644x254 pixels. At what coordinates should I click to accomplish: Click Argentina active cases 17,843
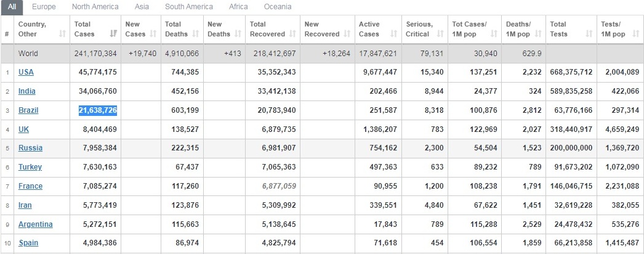[x=385, y=224]
